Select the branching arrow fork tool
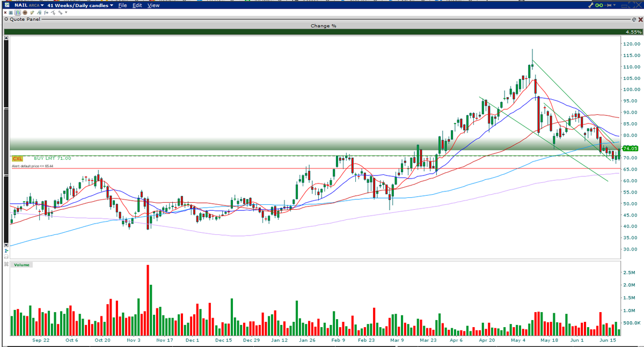This screenshot has width=644, height=347. (x=53, y=12)
